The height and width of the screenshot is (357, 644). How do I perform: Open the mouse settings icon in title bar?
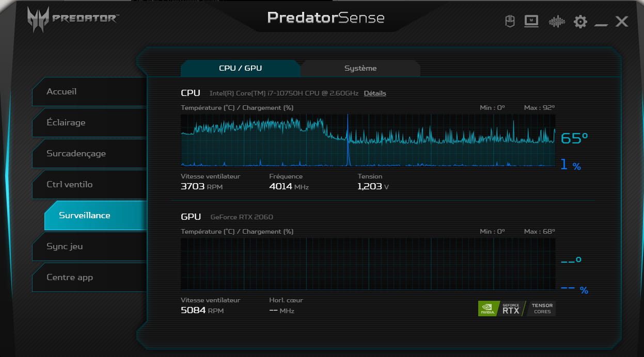coord(510,21)
